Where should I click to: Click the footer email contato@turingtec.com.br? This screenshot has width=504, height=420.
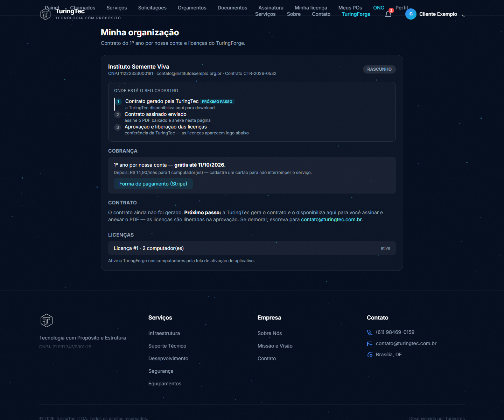pos(406,343)
